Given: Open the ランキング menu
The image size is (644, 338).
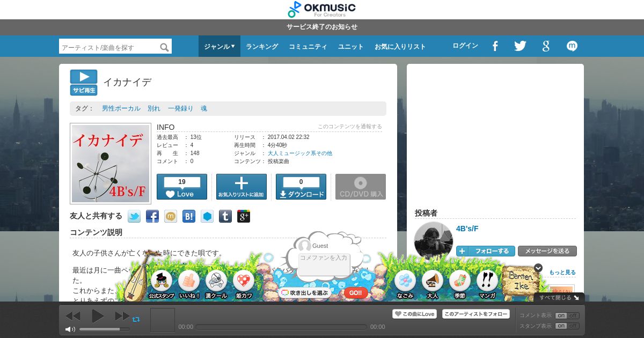Looking at the screenshot, I should coord(262,47).
